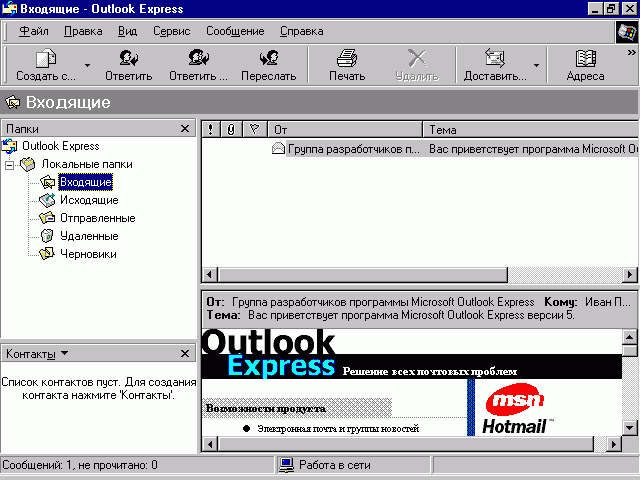Open dropdown arrow next to Создать с...

[x=87, y=65]
